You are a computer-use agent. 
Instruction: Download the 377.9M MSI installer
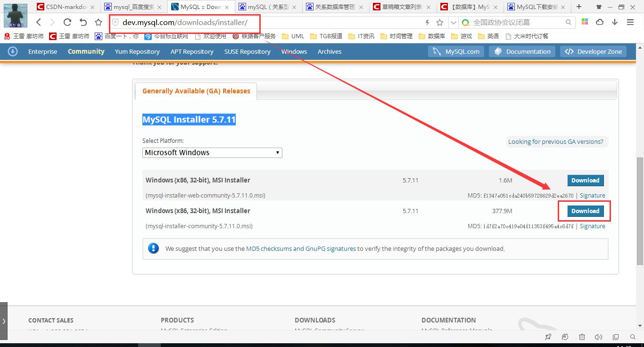click(586, 211)
